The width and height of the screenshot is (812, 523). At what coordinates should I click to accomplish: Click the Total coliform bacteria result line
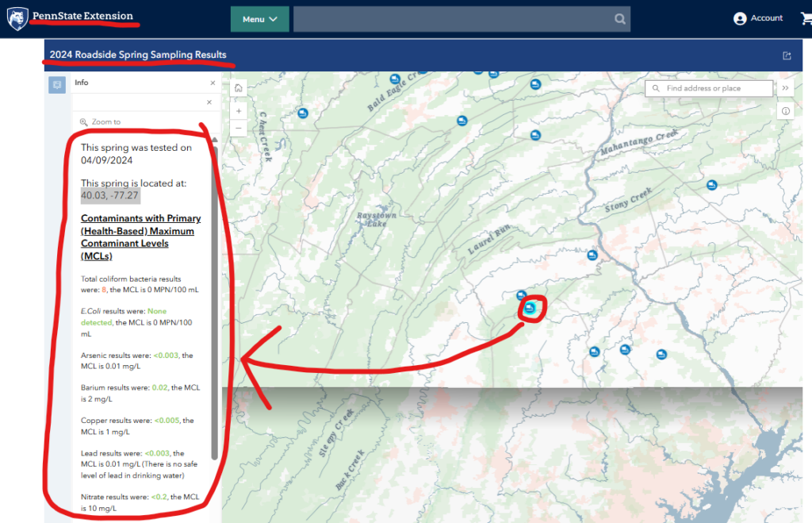140,284
